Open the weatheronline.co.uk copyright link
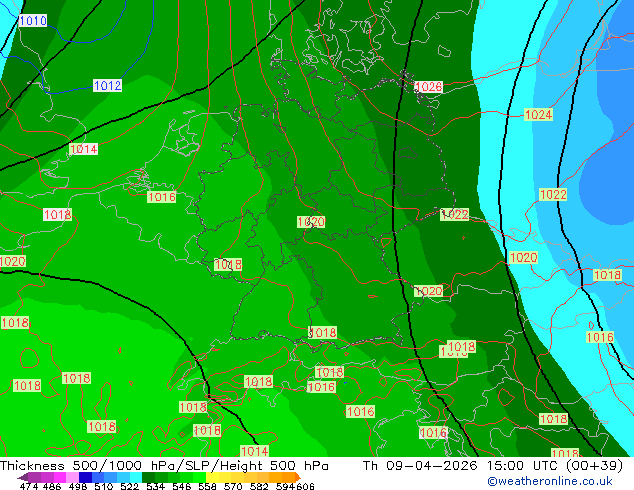Screen dimensions: 634x490 [x=550, y=481]
